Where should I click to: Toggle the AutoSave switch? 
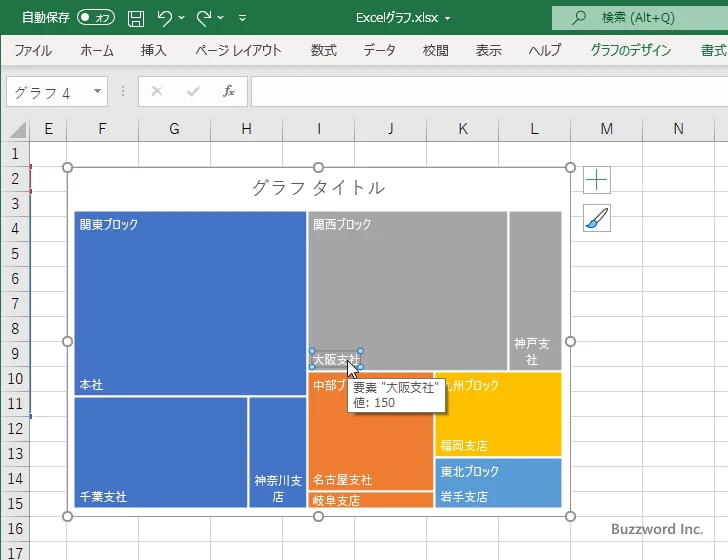tap(96, 18)
